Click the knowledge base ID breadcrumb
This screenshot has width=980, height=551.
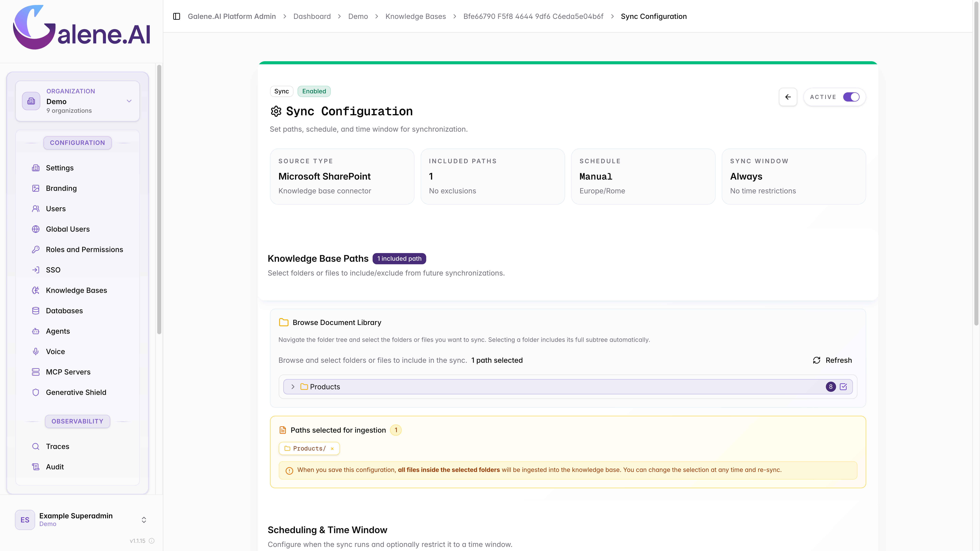[x=533, y=16]
